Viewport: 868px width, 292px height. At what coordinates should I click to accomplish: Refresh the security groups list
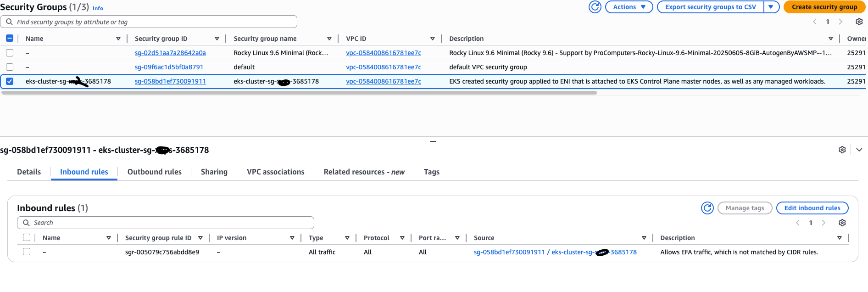click(595, 7)
